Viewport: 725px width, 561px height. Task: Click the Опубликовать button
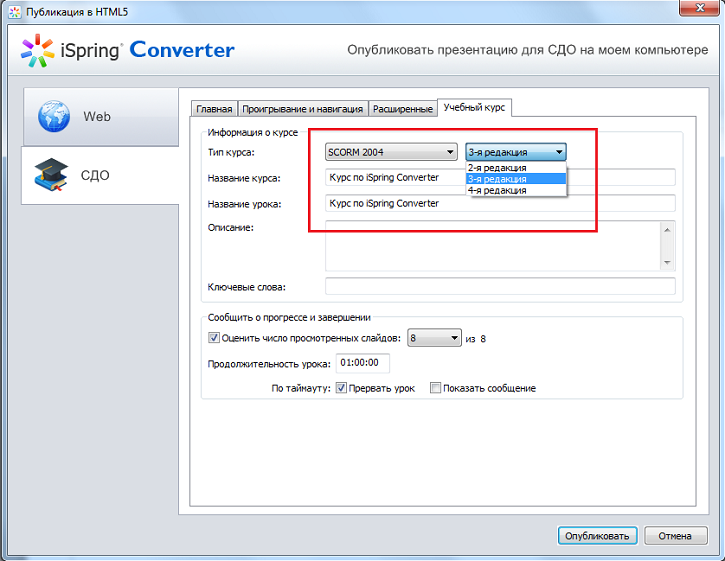597,536
